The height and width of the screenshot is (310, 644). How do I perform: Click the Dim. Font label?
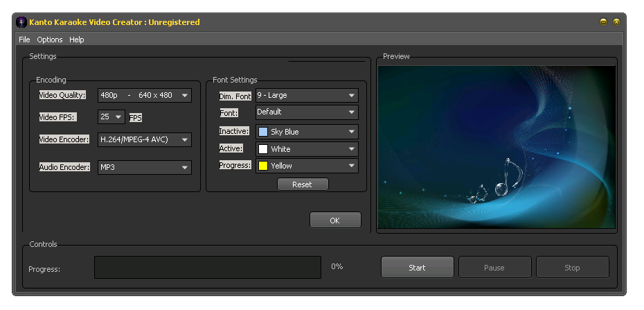tap(235, 96)
